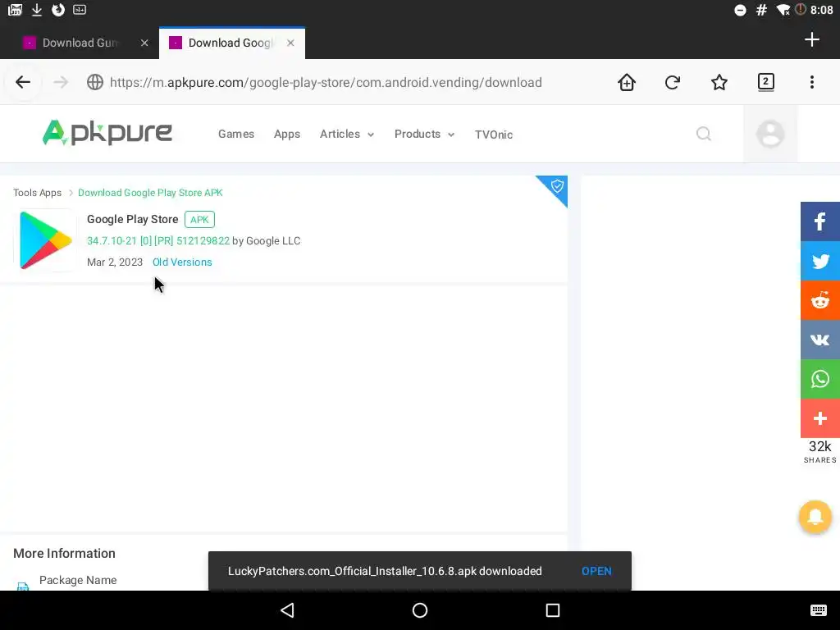Screen dimensions: 840x630
Task: Open the Old Versions link
Action: click(x=182, y=262)
